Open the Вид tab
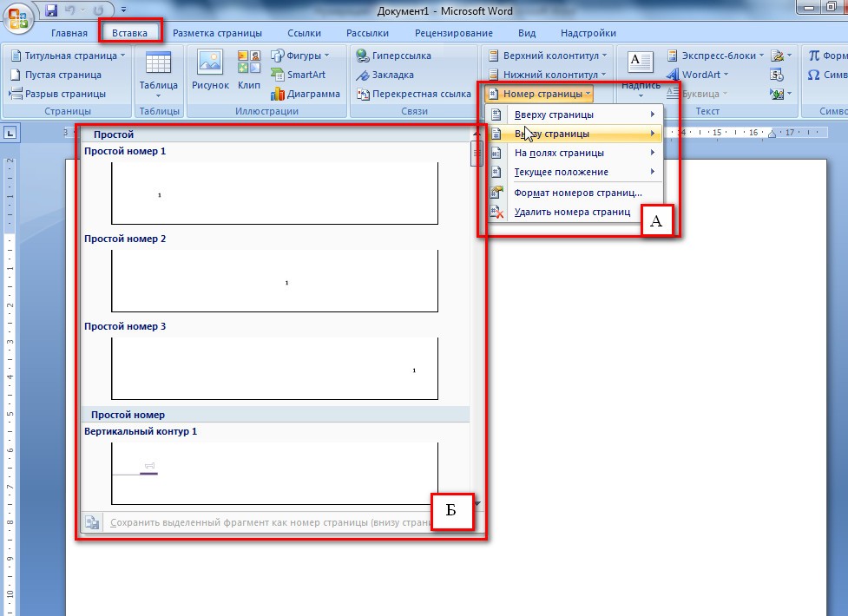Viewport: 848px width, 616px height. [x=527, y=33]
